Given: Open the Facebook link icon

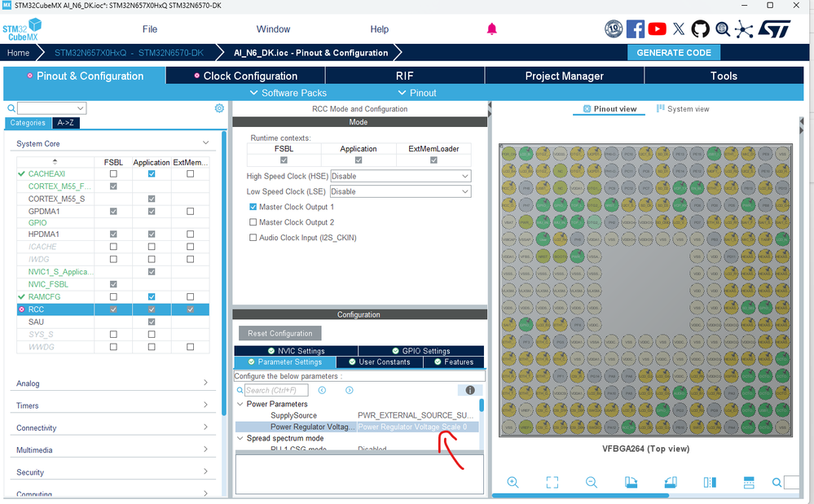Looking at the screenshot, I should point(636,29).
